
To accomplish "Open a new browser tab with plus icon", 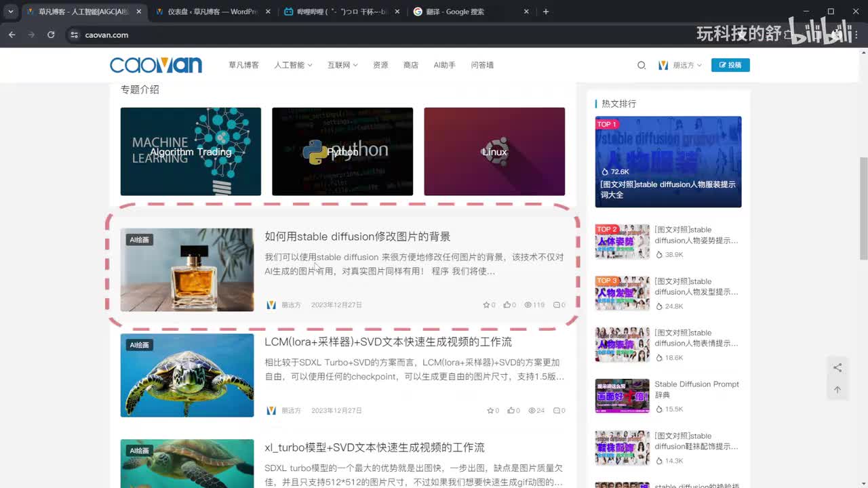I will click(x=546, y=12).
